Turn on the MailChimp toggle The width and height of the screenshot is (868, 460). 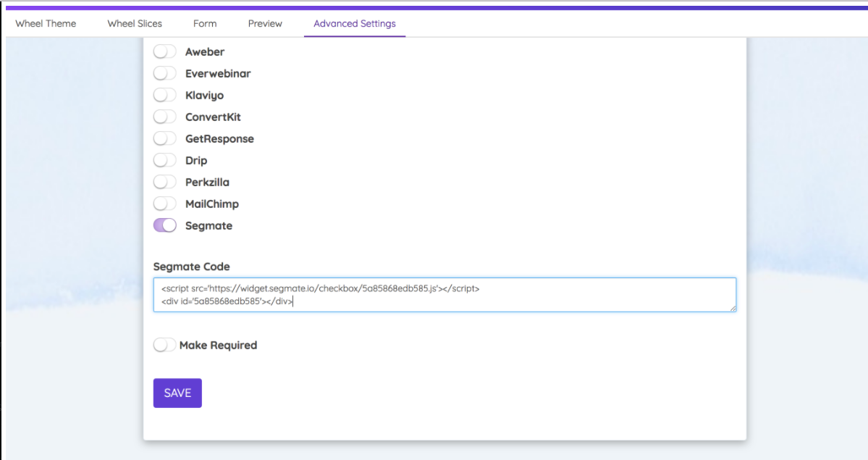point(165,204)
